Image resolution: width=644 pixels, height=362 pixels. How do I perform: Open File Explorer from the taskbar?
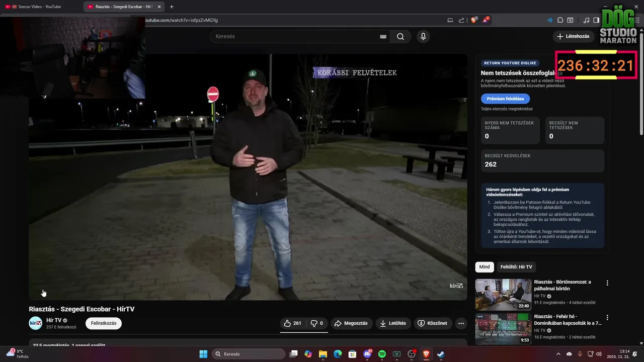(323, 354)
